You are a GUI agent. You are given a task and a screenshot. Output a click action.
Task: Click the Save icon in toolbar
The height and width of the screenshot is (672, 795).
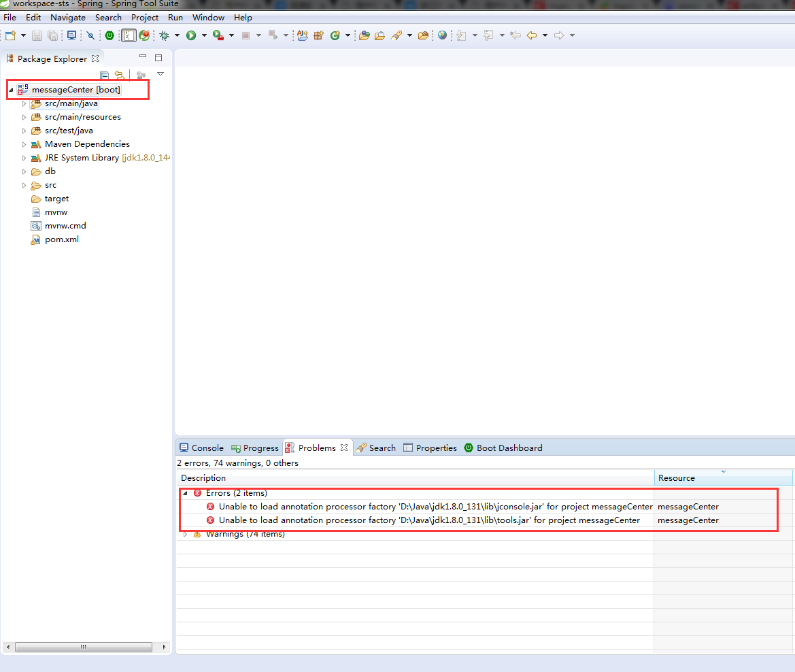pos(37,35)
